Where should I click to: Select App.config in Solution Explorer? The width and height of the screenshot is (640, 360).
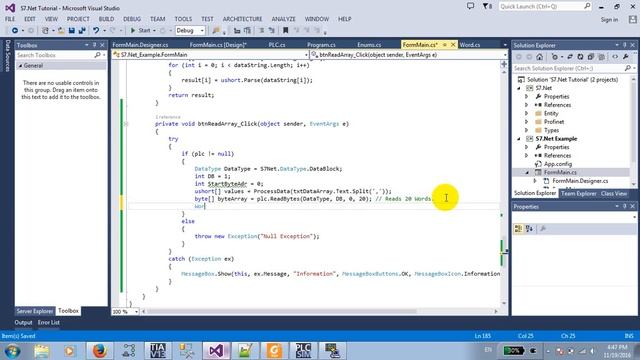[x=558, y=164]
